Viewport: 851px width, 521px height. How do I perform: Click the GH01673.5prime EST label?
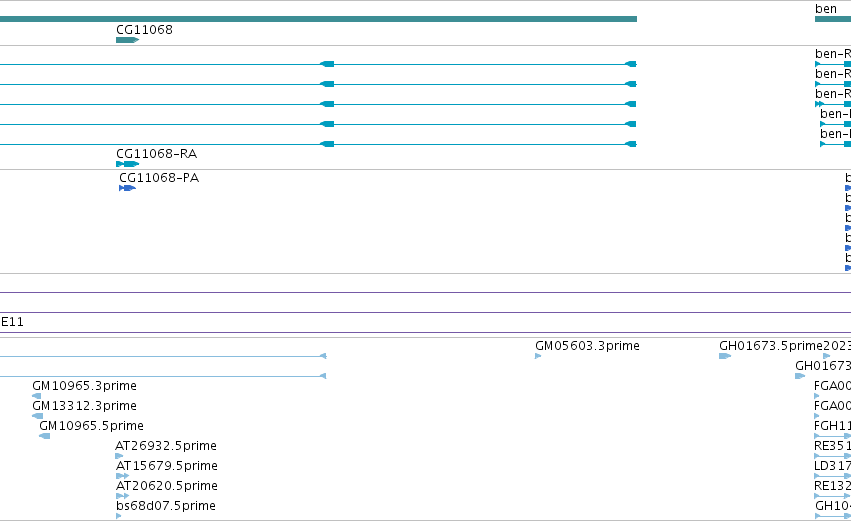[x=771, y=346]
